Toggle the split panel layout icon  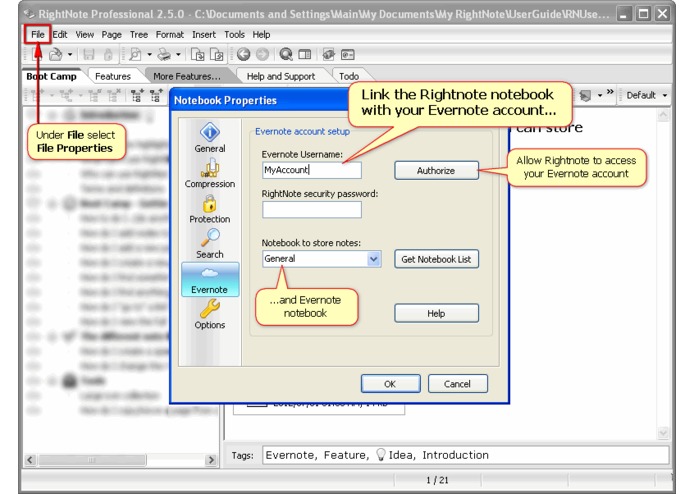pos(305,54)
